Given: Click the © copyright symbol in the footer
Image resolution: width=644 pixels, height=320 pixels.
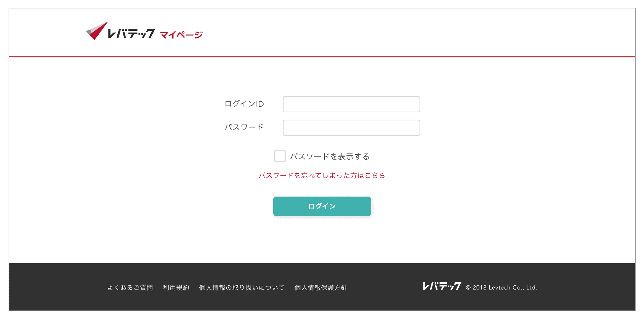Looking at the screenshot, I should tap(468, 288).
